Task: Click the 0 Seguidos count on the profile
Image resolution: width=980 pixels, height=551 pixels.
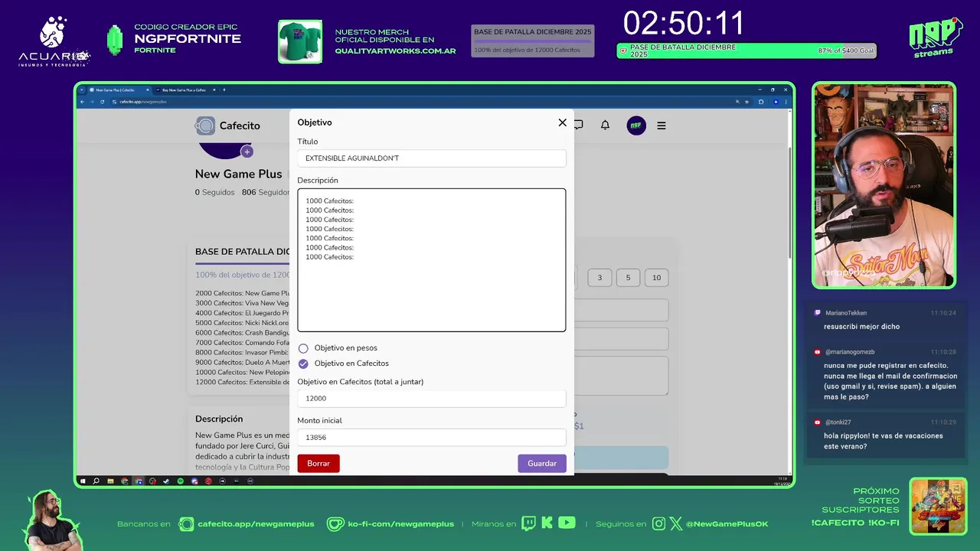Action: click(215, 193)
